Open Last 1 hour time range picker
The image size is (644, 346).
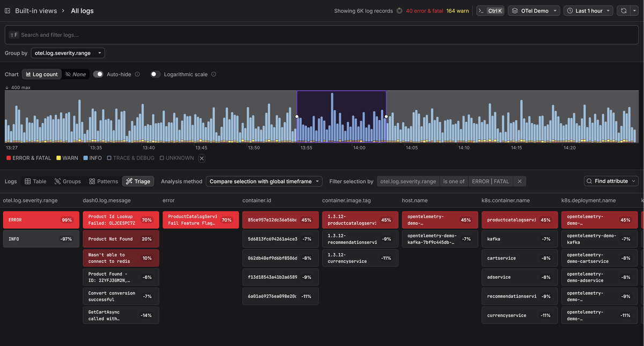(589, 11)
